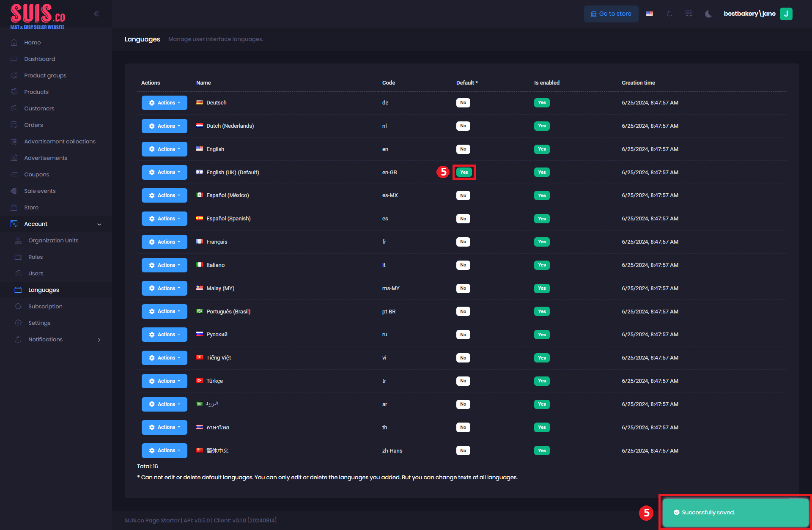
Task: Click the Total: 16 text
Action: coord(147,466)
